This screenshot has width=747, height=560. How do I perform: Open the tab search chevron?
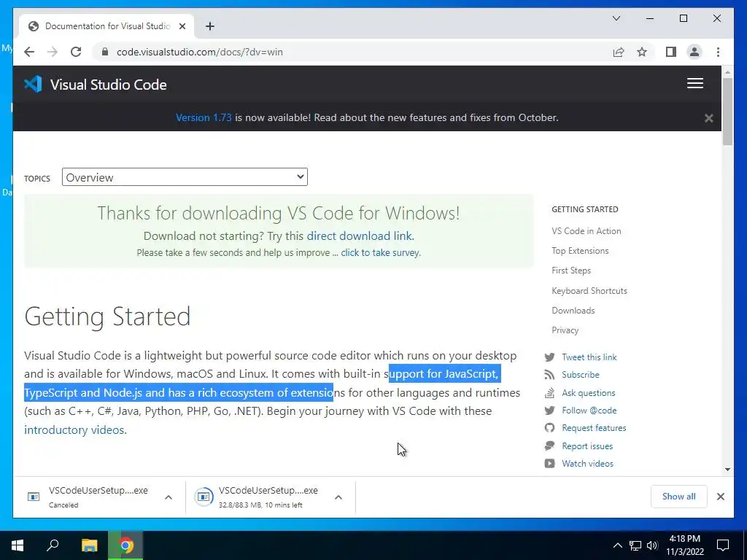click(x=616, y=18)
